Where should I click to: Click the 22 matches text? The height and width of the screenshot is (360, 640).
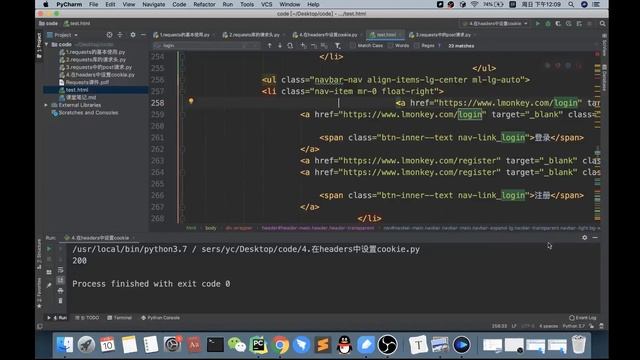click(x=461, y=46)
